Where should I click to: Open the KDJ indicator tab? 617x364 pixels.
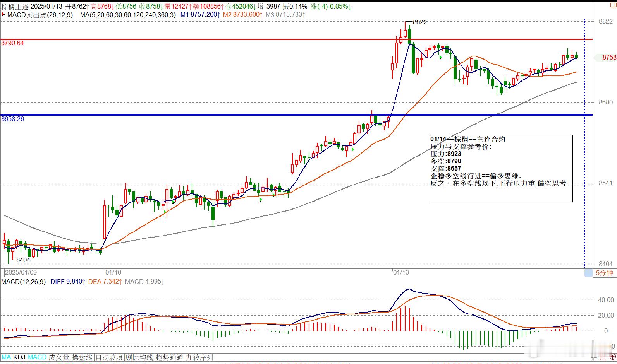click(20, 357)
